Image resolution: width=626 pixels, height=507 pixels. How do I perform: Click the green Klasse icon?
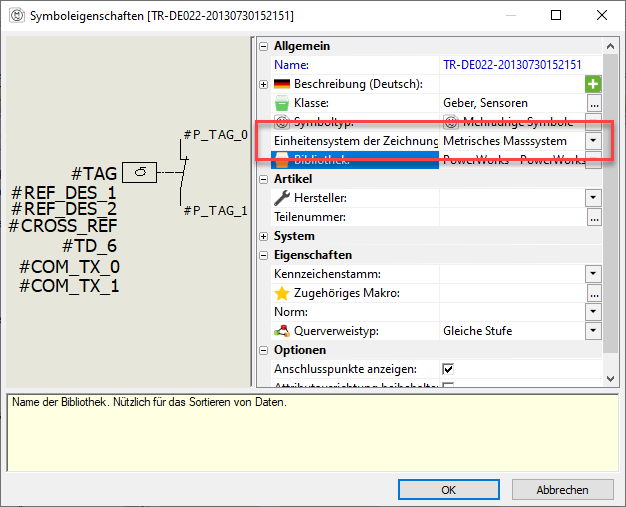coord(281,103)
